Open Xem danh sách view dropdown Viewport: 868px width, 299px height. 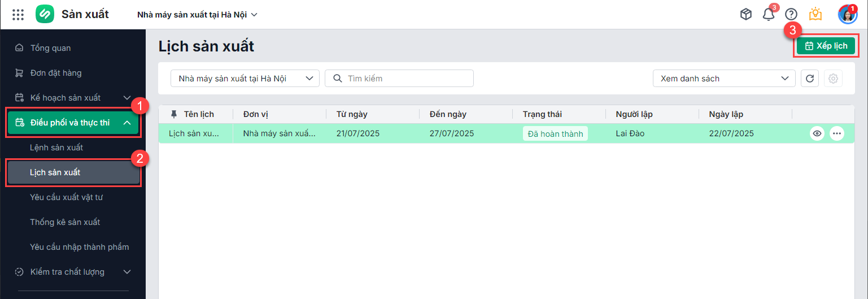click(x=724, y=79)
